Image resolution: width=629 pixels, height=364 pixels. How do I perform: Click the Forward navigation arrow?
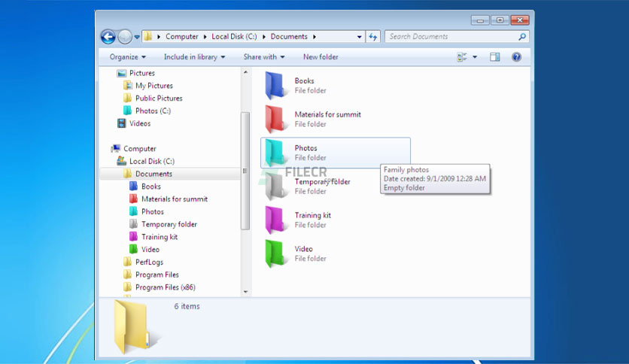(x=125, y=37)
